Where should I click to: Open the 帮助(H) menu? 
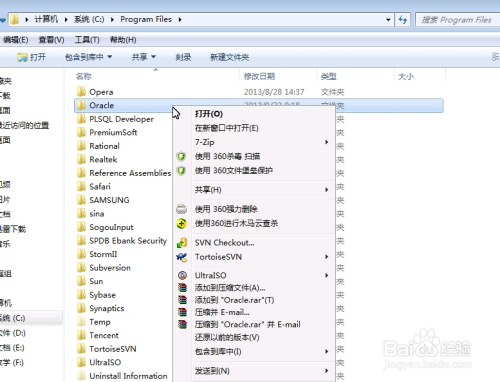click(x=123, y=40)
